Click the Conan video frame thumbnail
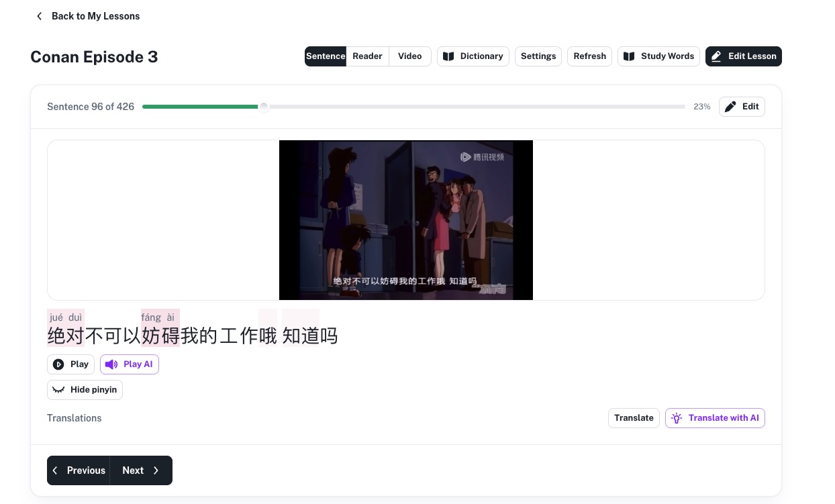The image size is (835, 504). (406, 220)
